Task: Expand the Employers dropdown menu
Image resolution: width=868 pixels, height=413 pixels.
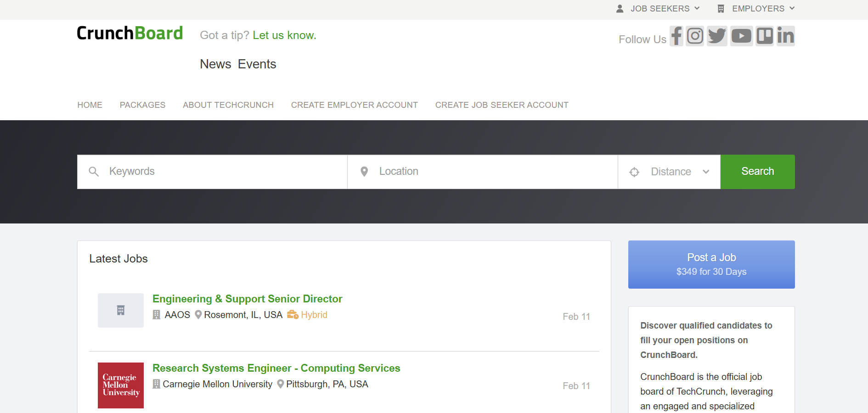Action: point(756,9)
